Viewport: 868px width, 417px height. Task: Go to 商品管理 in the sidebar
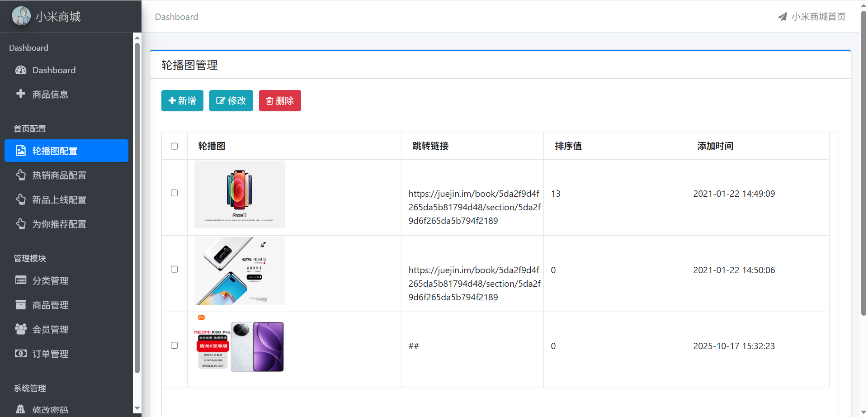[x=66, y=305]
